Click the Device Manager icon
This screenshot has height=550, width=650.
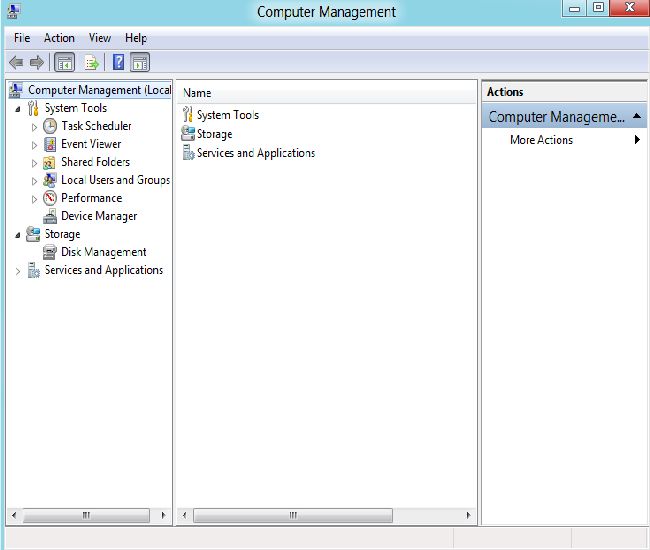pos(50,216)
